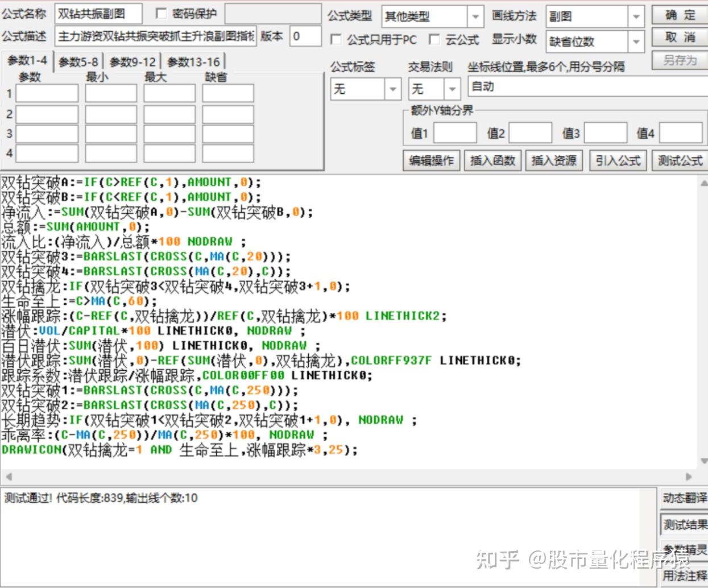Click the 长期趋势 formula line

pyautogui.click(x=209, y=420)
